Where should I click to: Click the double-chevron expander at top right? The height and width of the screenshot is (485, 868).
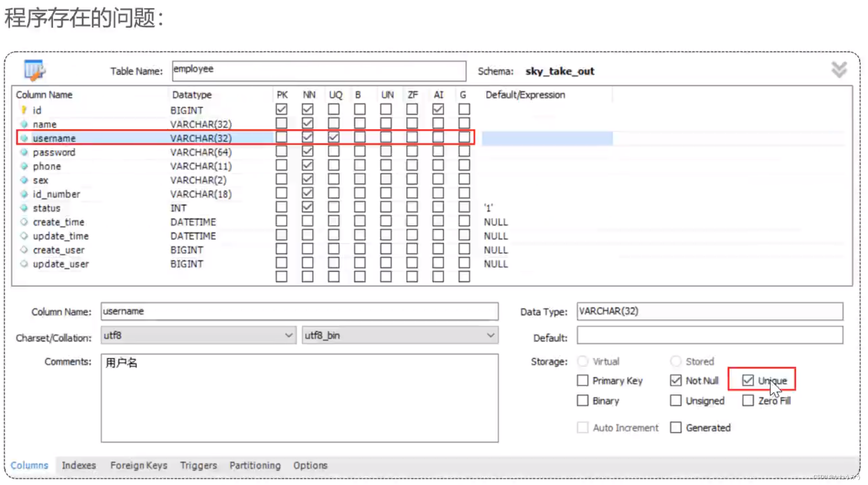(x=839, y=70)
